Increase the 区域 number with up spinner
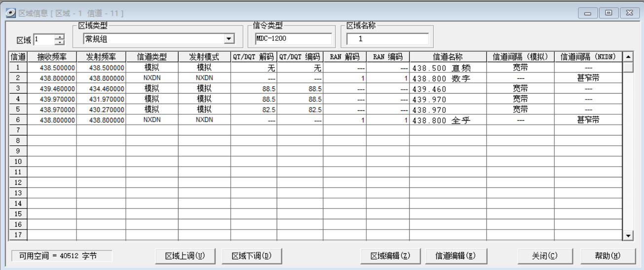This screenshot has width=644, height=270. [x=60, y=37]
